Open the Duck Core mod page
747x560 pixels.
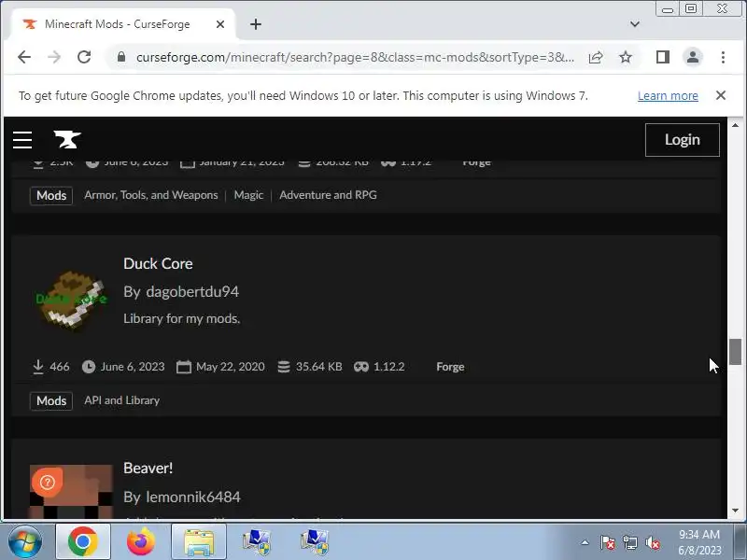(158, 264)
